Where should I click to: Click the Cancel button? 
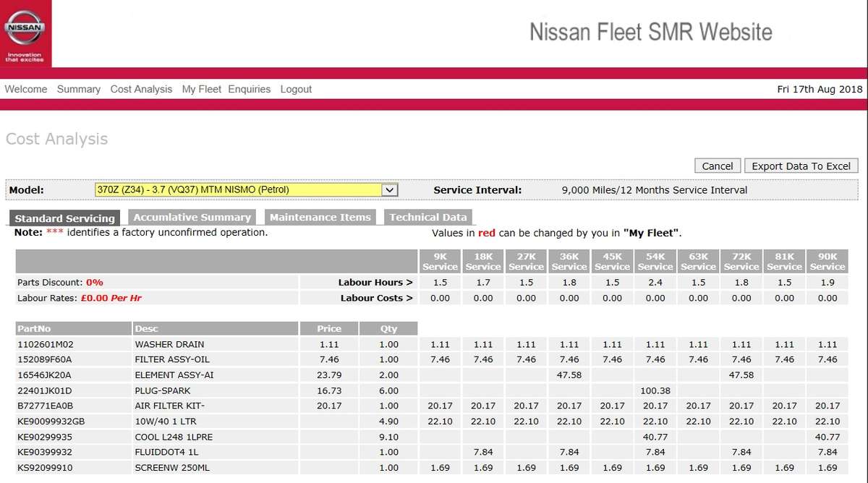pos(717,166)
